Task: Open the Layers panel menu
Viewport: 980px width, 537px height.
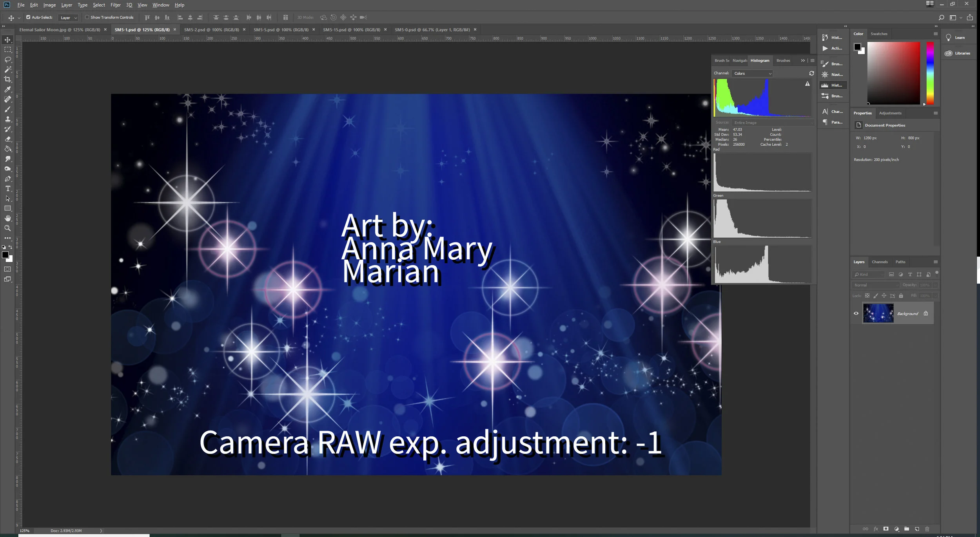Action: click(935, 262)
